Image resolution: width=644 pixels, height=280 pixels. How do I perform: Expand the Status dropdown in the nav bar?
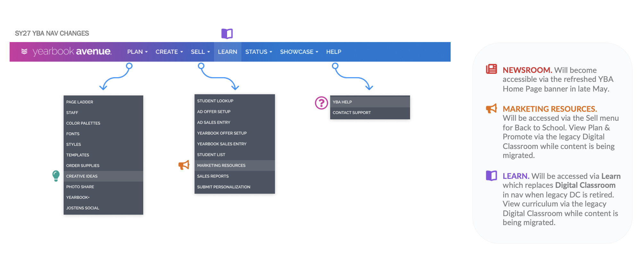click(x=258, y=52)
